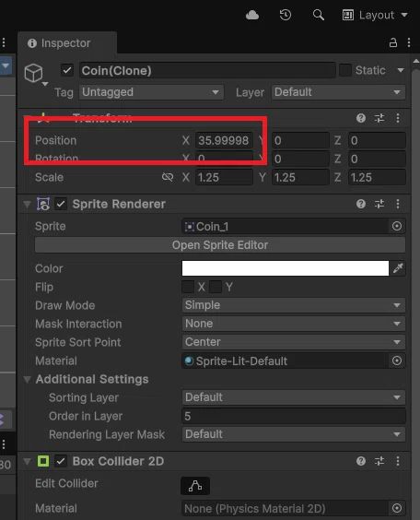Open the Rendering Layer Mask dropdown
420x520 pixels.
click(x=294, y=434)
